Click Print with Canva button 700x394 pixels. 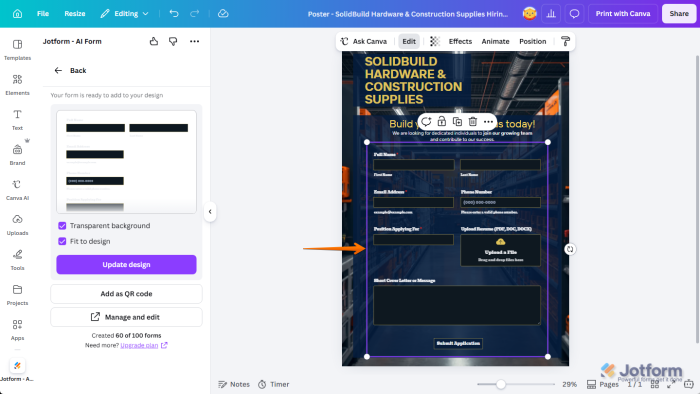coord(623,14)
